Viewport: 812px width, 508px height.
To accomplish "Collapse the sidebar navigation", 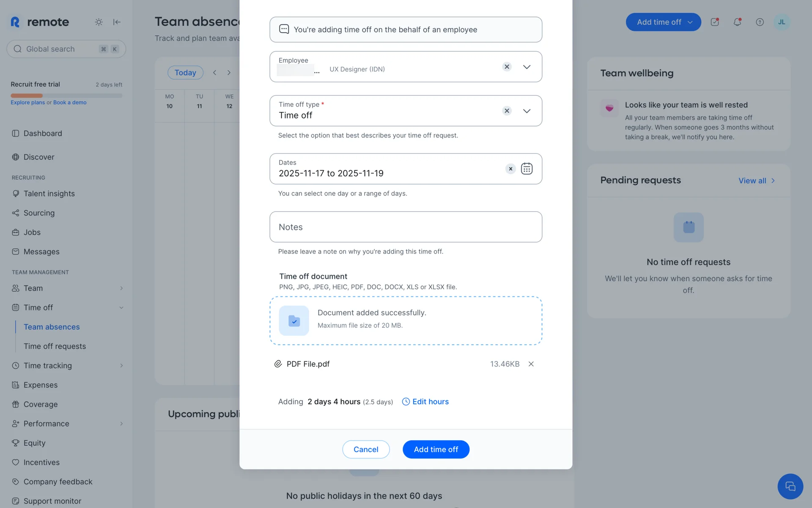I will (117, 22).
